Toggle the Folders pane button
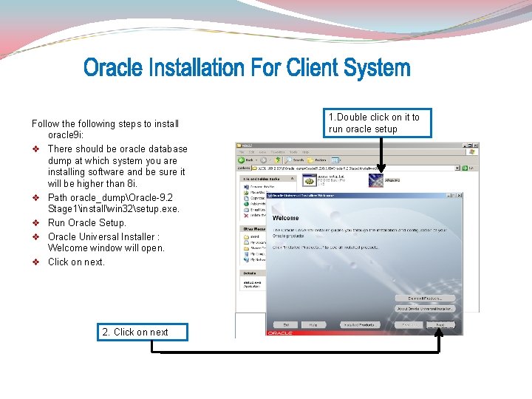 coord(316,160)
